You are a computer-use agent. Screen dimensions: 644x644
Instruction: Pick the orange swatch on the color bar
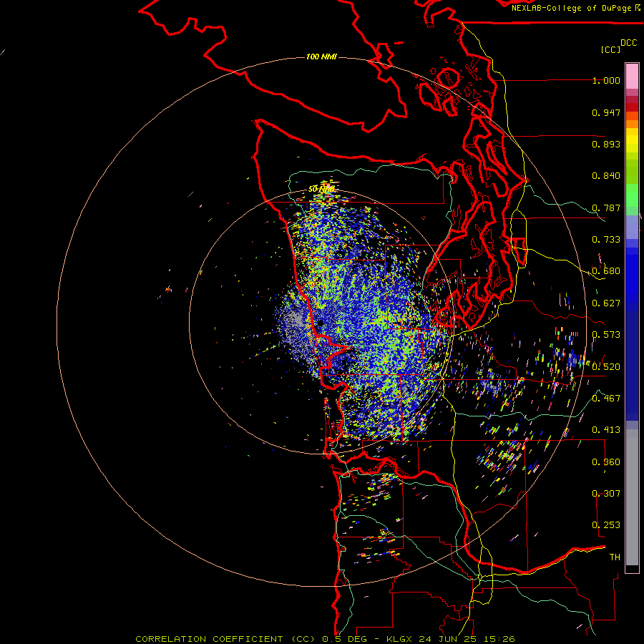click(x=632, y=124)
